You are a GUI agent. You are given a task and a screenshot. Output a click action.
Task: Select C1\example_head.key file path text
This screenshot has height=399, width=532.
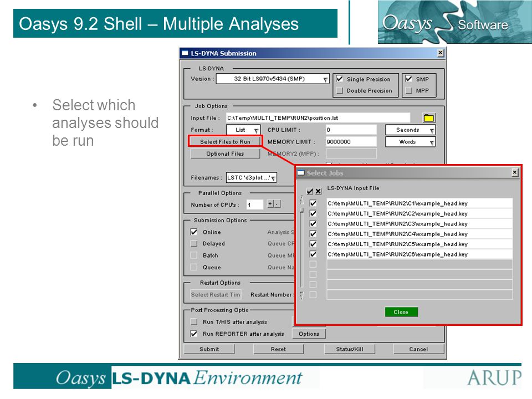397,203
